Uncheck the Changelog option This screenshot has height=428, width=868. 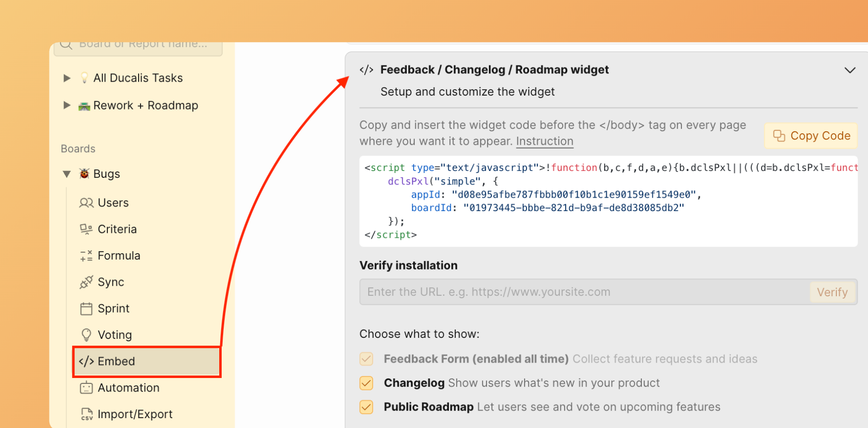coord(366,383)
